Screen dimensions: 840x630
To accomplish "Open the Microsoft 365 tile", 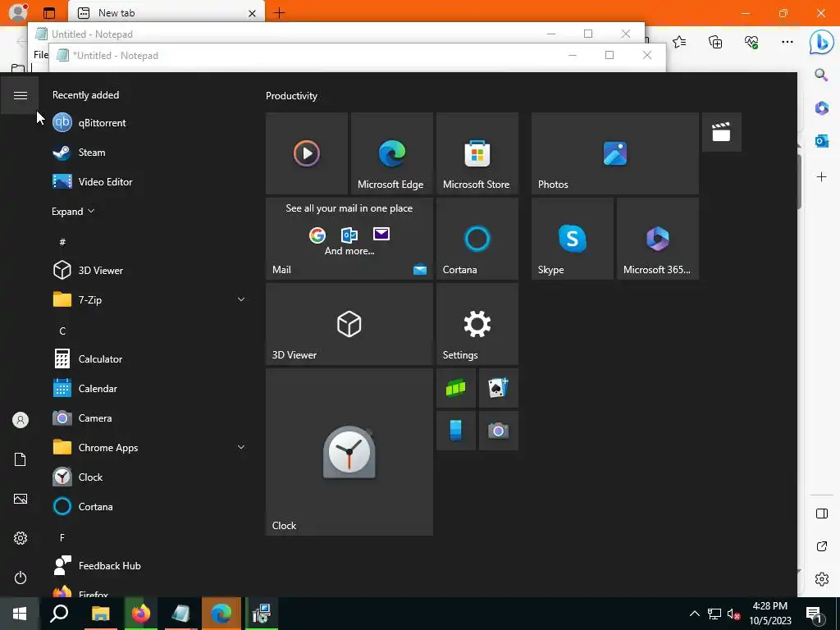I will [x=658, y=239].
